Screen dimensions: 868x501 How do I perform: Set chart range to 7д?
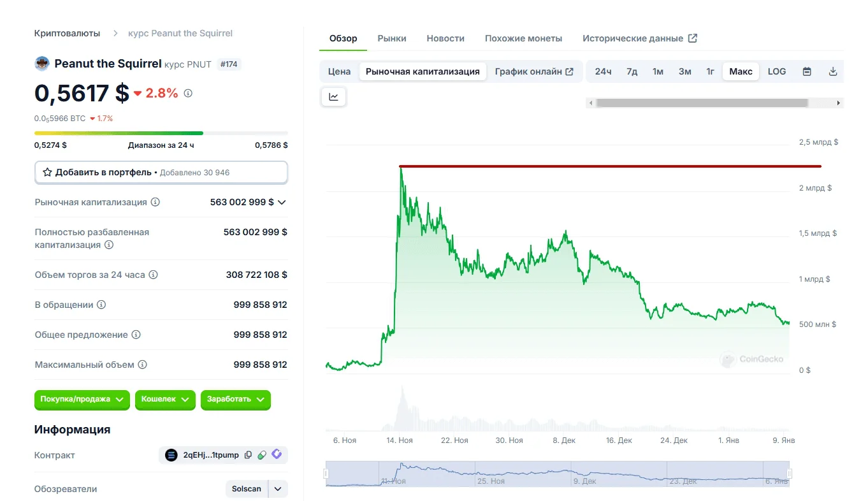tap(632, 71)
